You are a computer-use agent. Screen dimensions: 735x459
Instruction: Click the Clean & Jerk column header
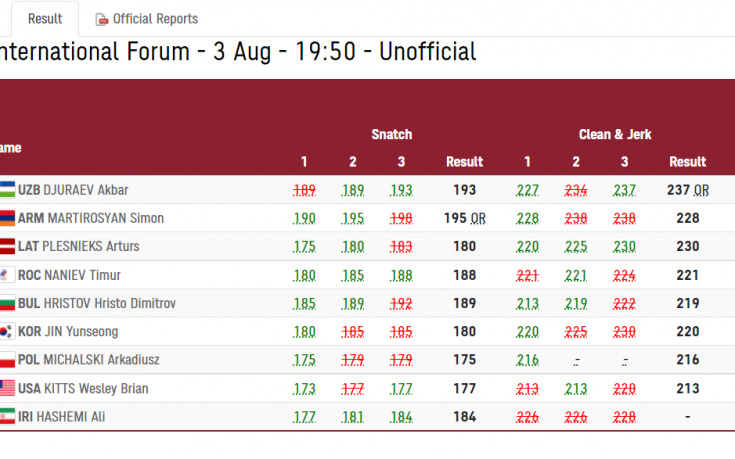615,135
